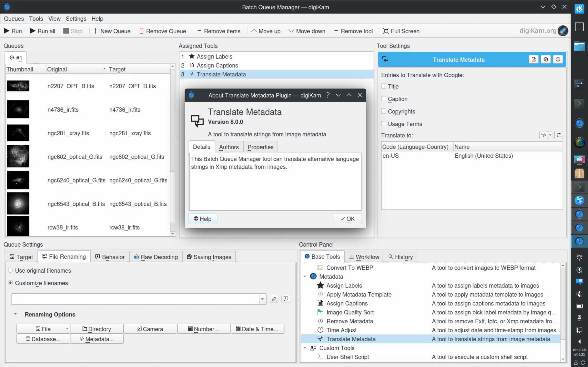Click the translate speech-bubbles icon beside Translate to

544,135
